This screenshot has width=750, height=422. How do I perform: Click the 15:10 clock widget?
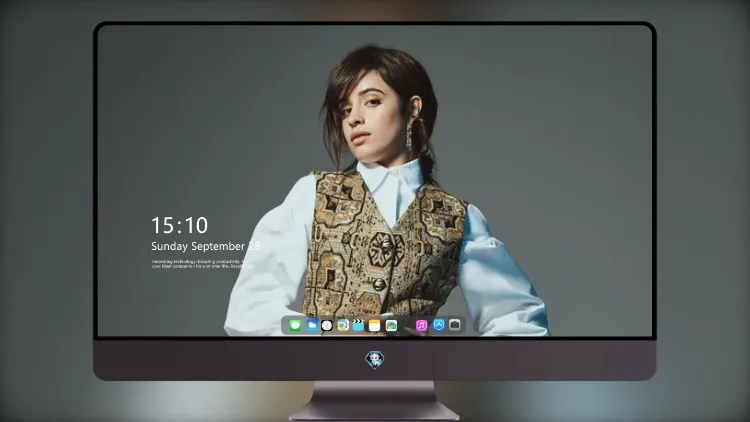(179, 225)
